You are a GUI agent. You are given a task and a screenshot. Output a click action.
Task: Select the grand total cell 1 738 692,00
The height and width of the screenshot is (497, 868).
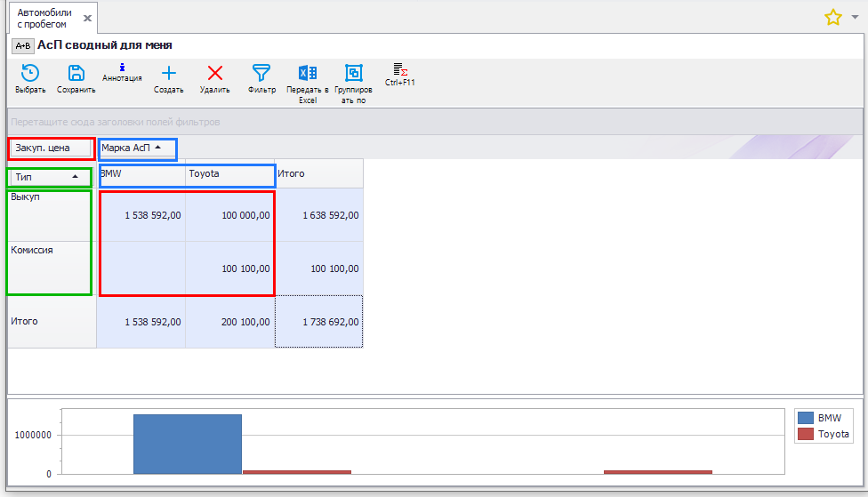[x=319, y=322]
